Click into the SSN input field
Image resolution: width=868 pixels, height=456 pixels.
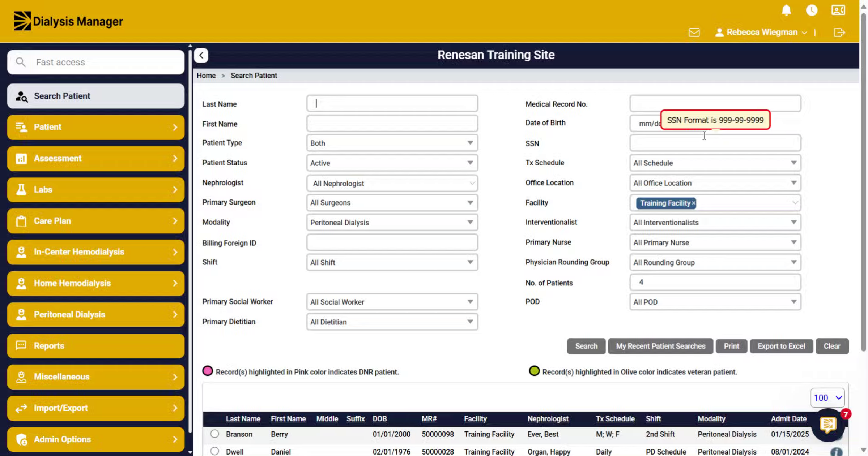[715, 143]
